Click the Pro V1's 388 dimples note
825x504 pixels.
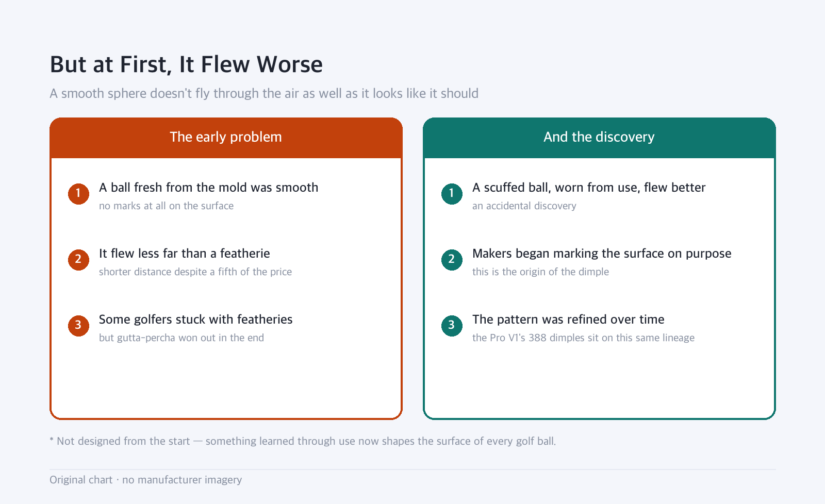583,338
